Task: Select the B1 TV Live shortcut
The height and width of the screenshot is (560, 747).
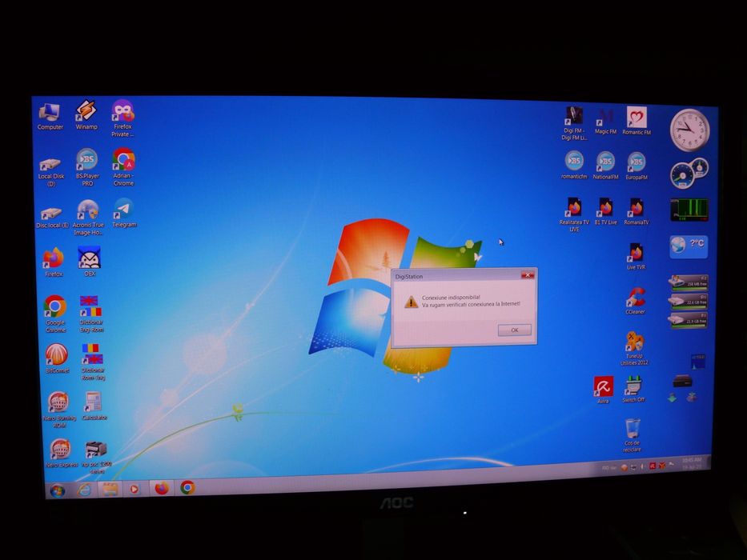Action: tap(605, 211)
